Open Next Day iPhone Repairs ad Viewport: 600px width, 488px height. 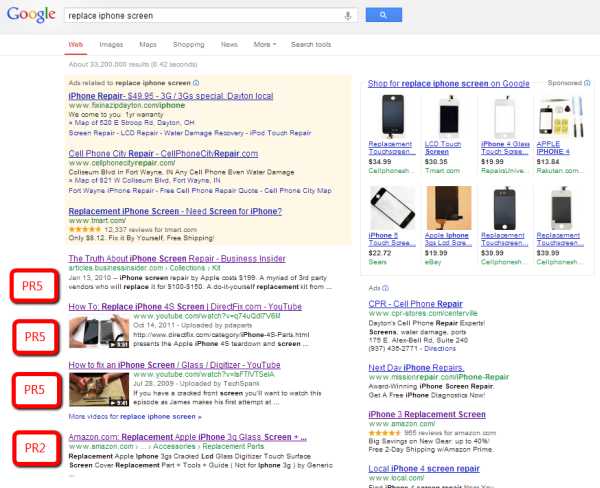point(416,368)
